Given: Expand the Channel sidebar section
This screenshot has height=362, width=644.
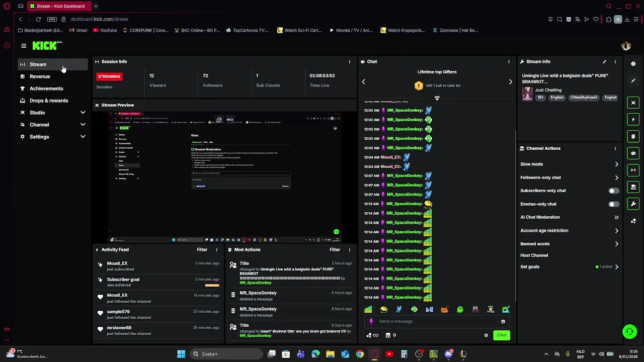Looking at the screenshot, I should coord(83,125).
